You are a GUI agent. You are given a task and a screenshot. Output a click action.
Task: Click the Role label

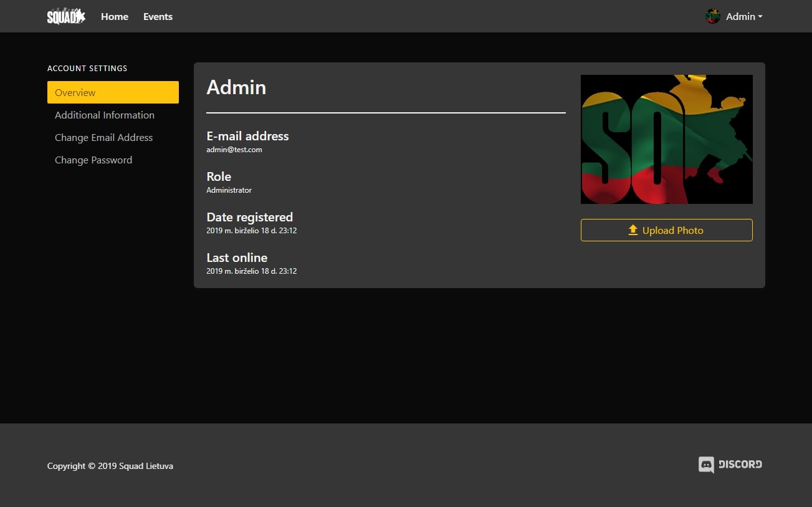tap(219, 176)
